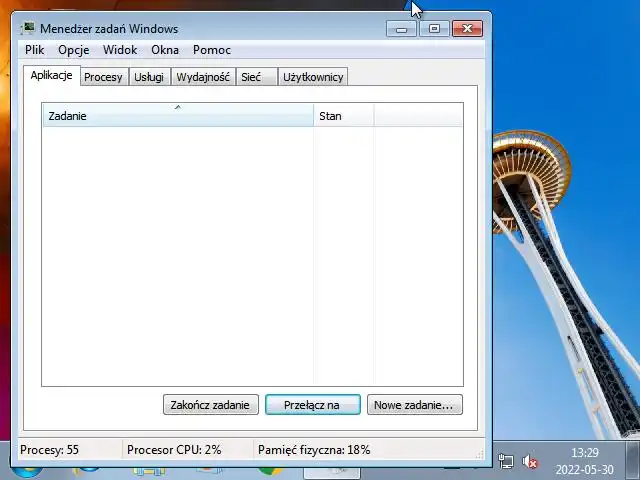640x480 pixels.
Task: Open the Widok menu
Action: click(x=120, y=50)
